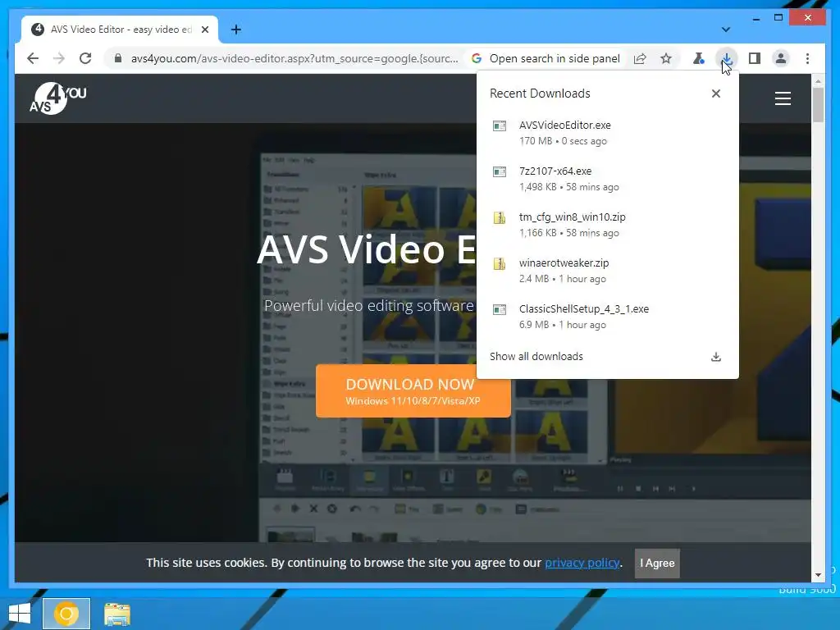
Task: Close the AVS Video Editor tab
Action: pyautogui.click(x=204, y=30)
